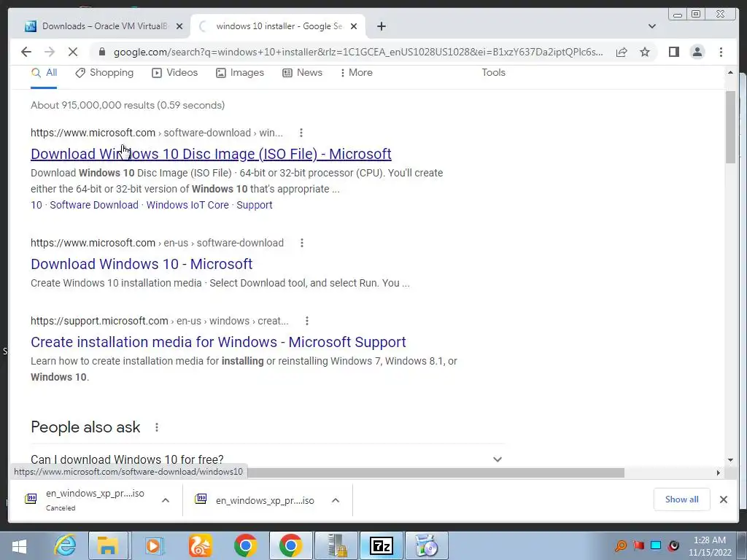This screenshot has height=560, width=747.
Task: Open the share this page icon
Action: click(x=622, y=52)
